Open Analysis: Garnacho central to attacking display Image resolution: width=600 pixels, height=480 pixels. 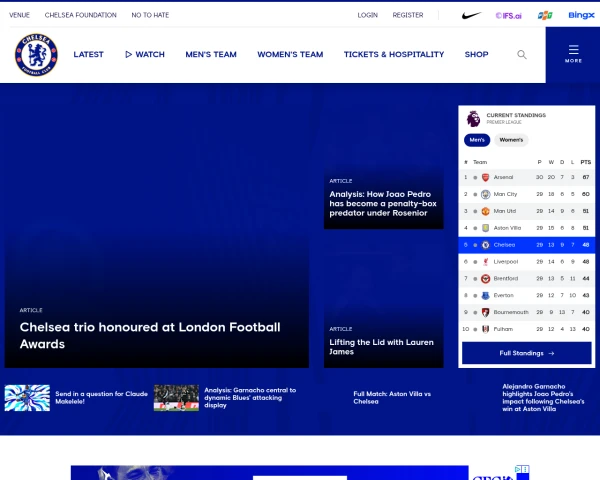(250, 398)
